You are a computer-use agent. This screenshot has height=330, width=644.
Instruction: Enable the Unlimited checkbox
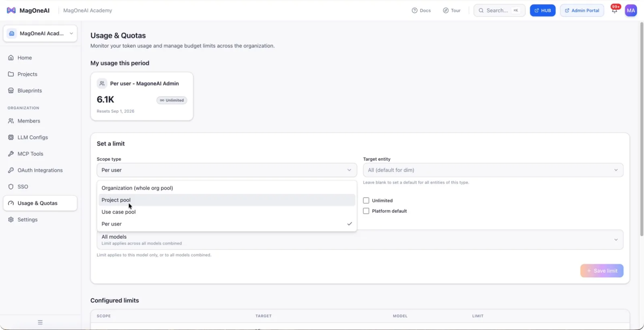tap(366, 200)
